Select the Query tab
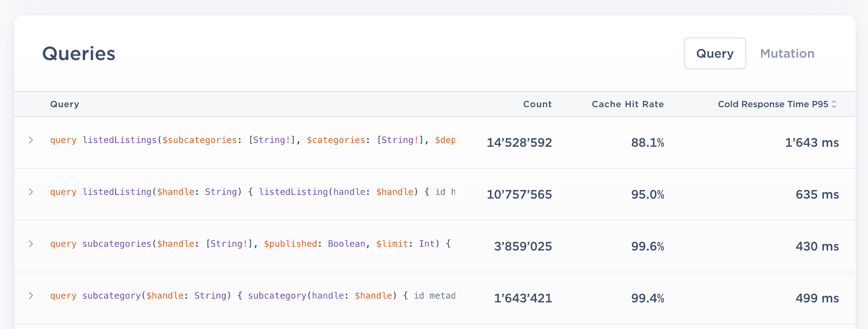Image resolution: width=868 pixels, height=329 pixels. point(715,53)
